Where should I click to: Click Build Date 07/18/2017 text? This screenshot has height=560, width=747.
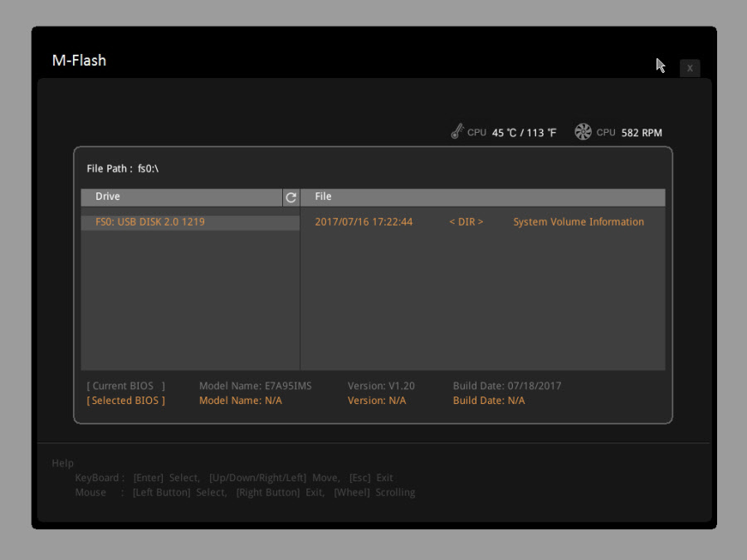507,386
